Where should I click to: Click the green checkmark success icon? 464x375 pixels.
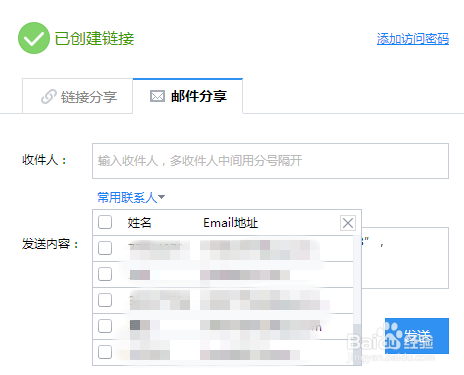tap(34, 38)
